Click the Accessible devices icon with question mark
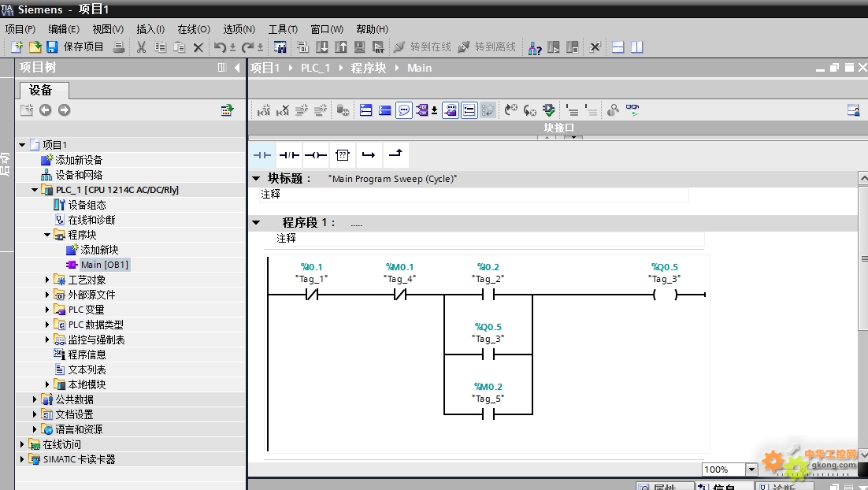Image resolution: width=868 pixels, height=490 pixels. pos(535,47)
